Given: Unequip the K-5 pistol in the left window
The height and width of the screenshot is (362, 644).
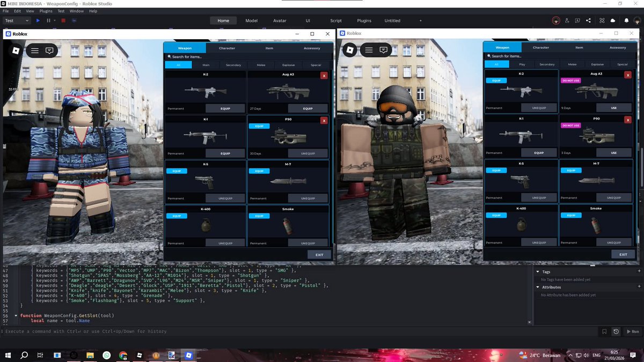Looking at the screenshot, I should [225, 198].
